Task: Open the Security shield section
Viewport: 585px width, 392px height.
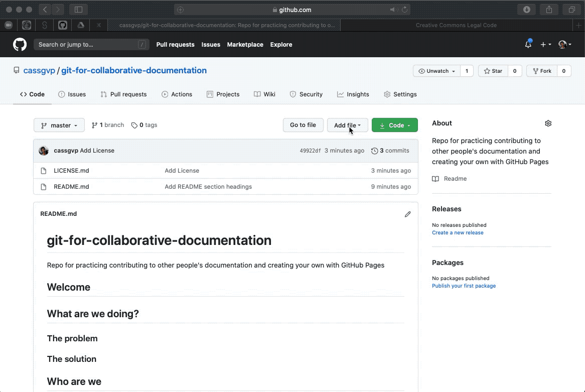Action: tap(306, 94)
